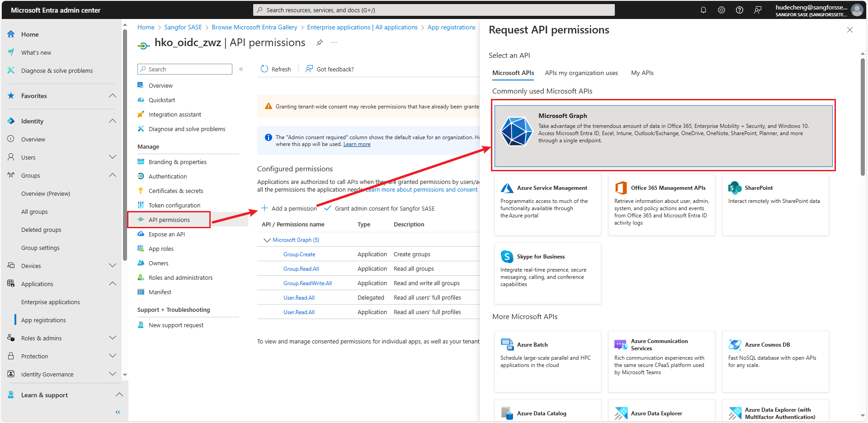Expand the Protection menu chevron

click(113, 356)
